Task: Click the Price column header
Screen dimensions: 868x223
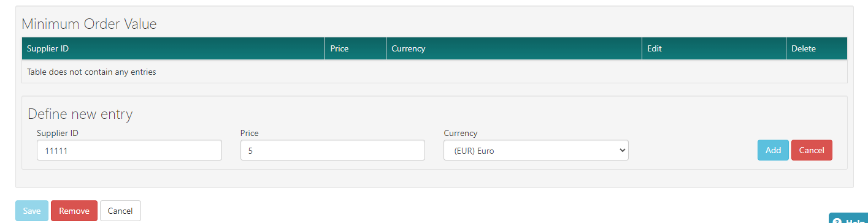Action: pos(355,48)
